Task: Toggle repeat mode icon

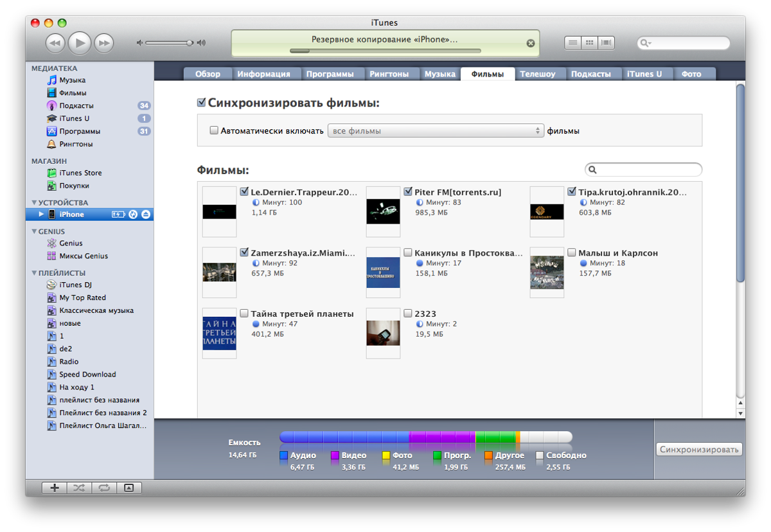Action: point(103,488)
